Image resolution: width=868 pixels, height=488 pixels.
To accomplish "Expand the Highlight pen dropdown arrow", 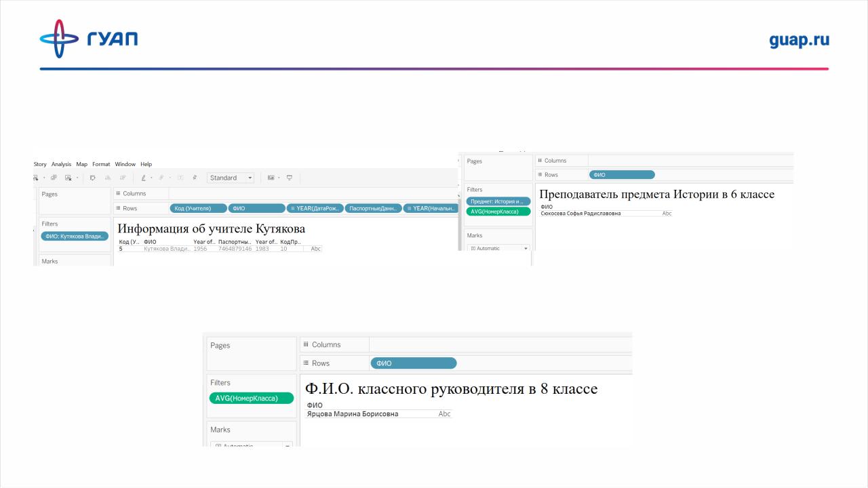I will [151, 178].
